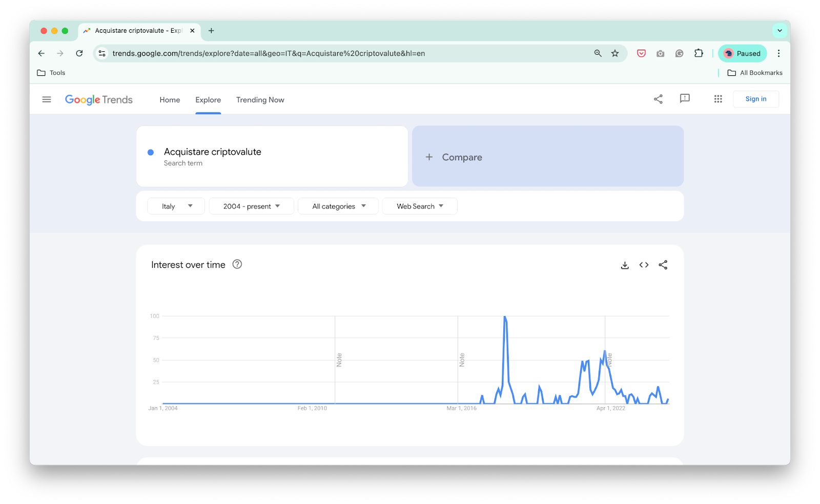
Task: Click the Sign in button
Action: (756, 99)
